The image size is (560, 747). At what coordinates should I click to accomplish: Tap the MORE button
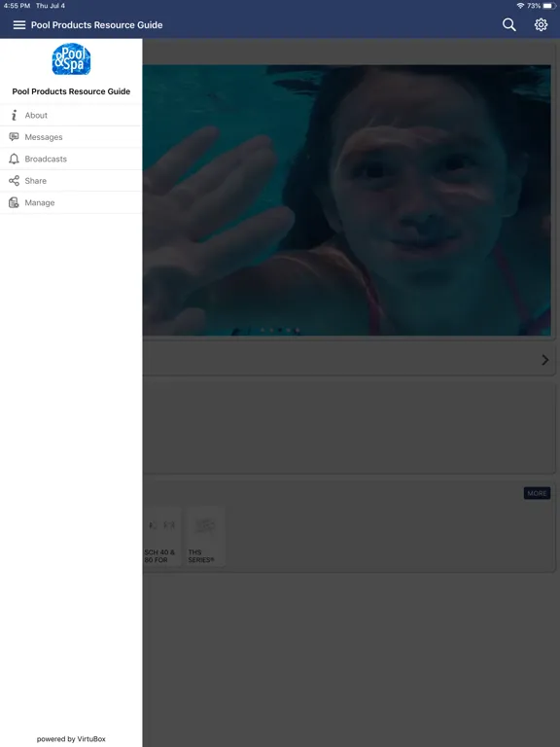pos(537,493)
